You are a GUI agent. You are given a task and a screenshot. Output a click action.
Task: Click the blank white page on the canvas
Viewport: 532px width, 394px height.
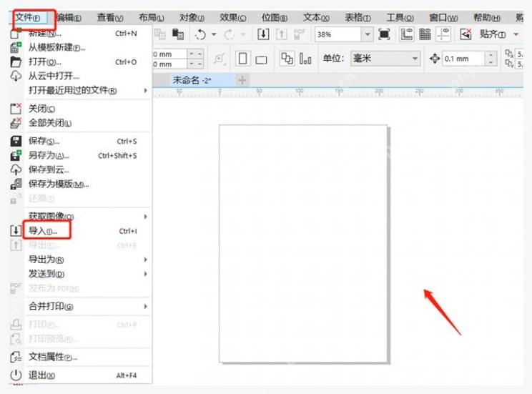pyautogui.click(x=303, y=244)
